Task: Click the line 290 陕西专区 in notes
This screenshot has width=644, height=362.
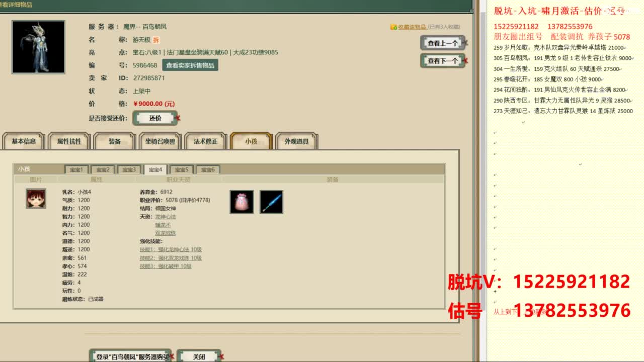Action: pos(563,101)
